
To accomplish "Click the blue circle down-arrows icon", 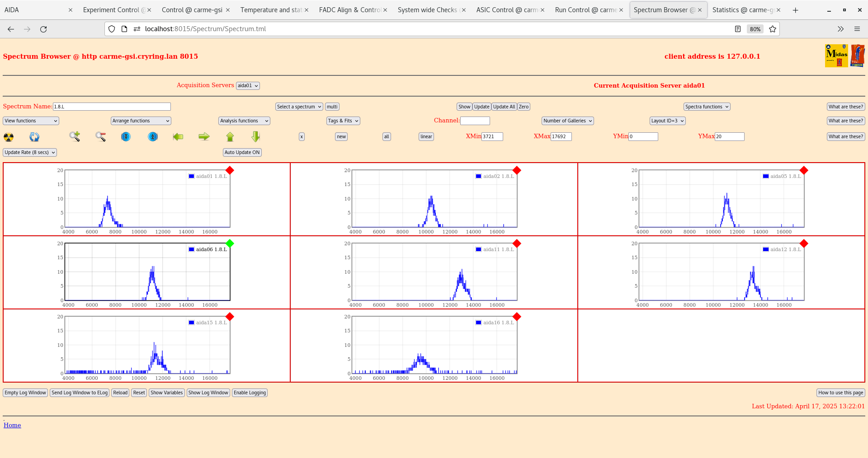I will [126, 136].
